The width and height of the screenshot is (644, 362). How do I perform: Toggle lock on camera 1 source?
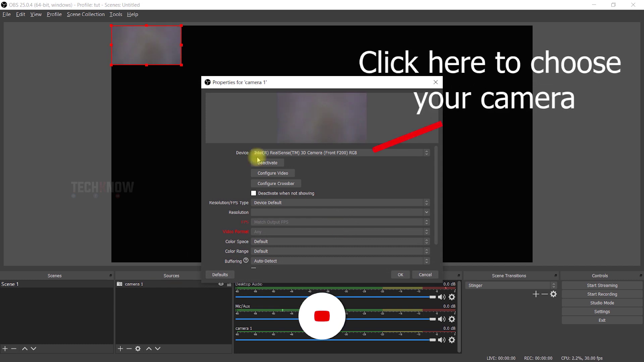click(x=229, y=284)
